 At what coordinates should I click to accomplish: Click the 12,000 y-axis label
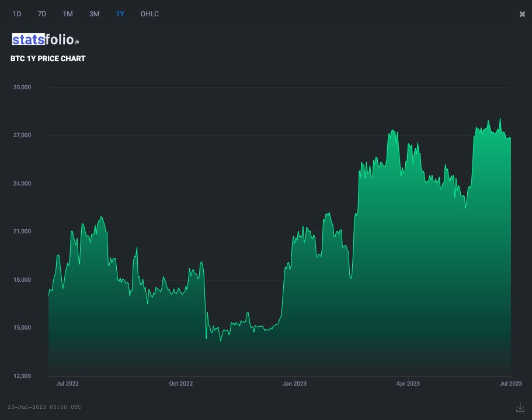click(x=22, y=376)
